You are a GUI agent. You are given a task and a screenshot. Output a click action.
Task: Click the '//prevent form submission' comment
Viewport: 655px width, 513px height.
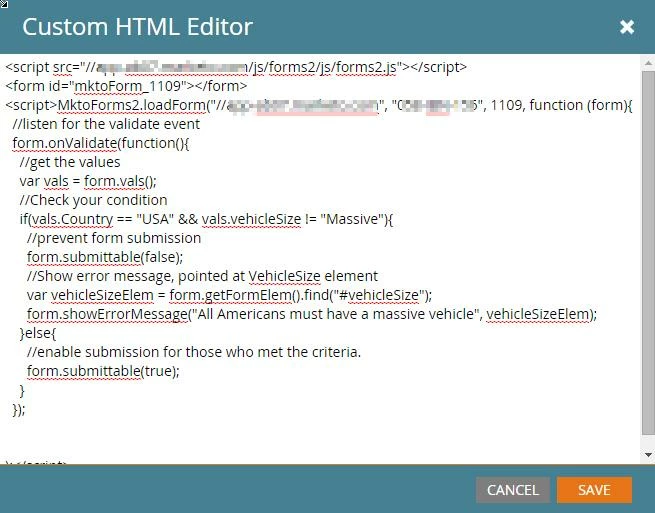[x=114, y=238]
